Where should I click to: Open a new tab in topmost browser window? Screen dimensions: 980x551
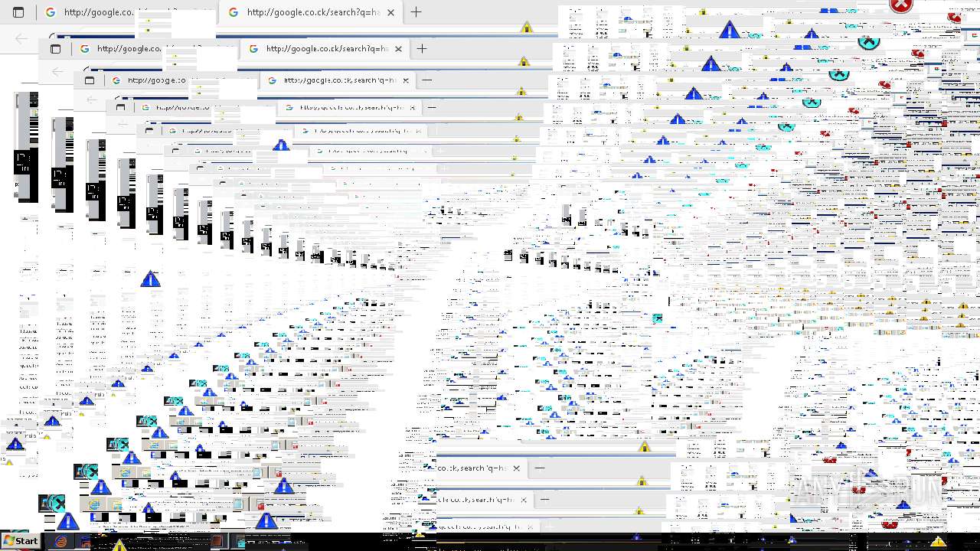(x=416, y=12)
